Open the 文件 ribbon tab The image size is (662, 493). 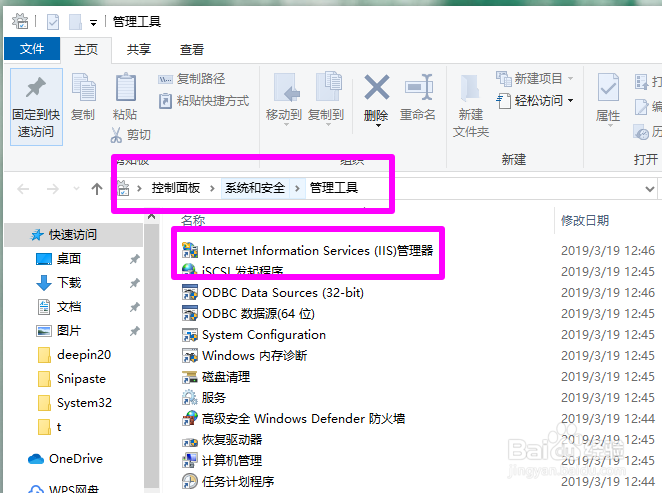click(x=32, y=49)
